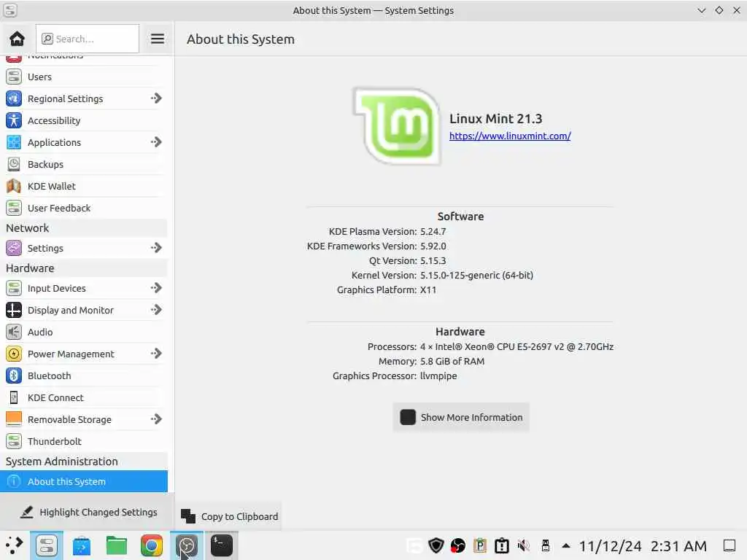Screen dimensions: 747x560
Task: Open the hamburger menu next to search
Action: click(x=158, y=39)
